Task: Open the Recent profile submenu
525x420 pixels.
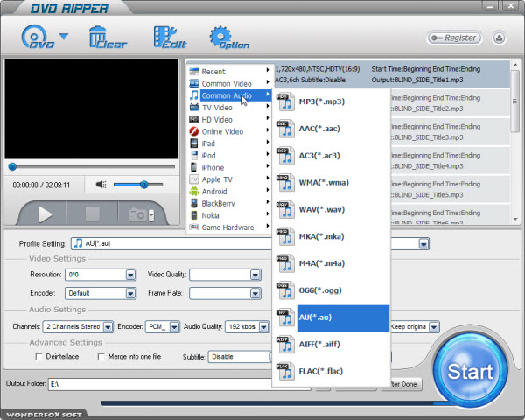Action: [x=229, y=72]
